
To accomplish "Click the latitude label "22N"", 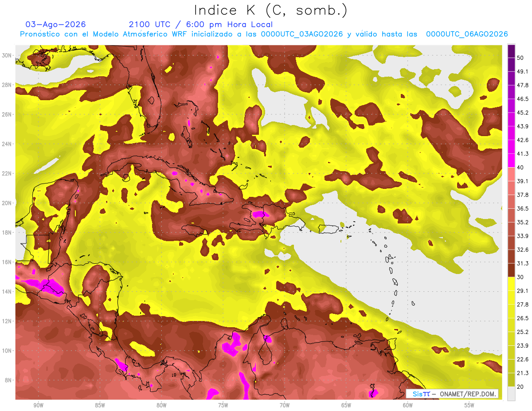I will click(x=7, y=173).
